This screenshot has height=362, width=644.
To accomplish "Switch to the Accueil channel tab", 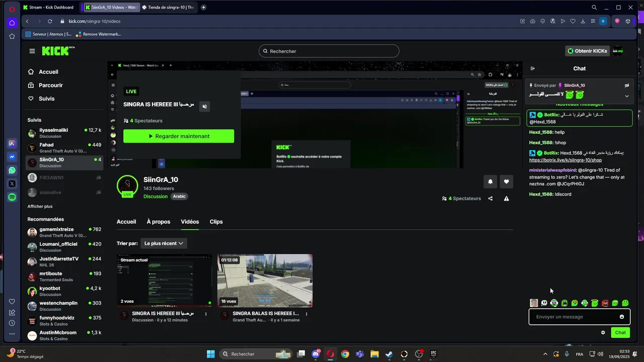I will (x=126, y=222).
